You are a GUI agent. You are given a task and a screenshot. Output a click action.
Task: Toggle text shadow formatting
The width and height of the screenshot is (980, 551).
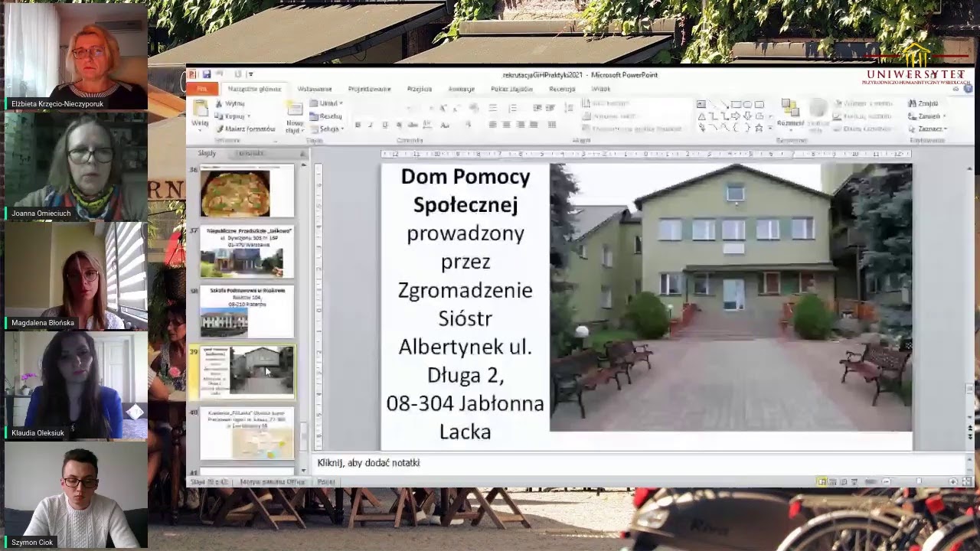tap(399, 125)
